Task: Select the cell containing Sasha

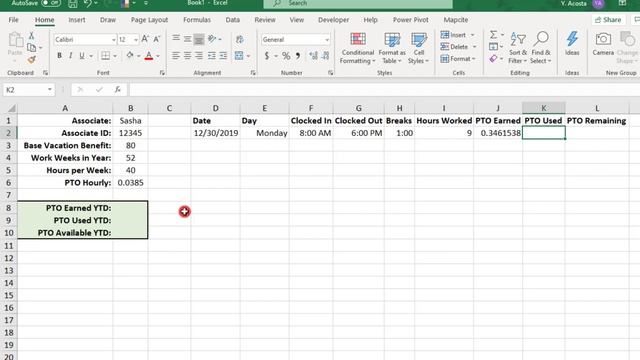Action: (x=131, y=120)
